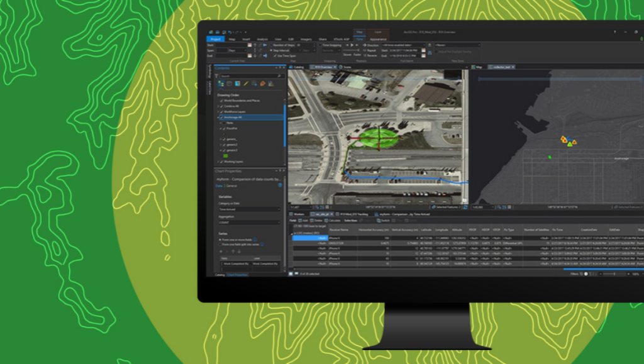
Task: Open the Category or Date dropdown
Action: click(x=249, y=209)
